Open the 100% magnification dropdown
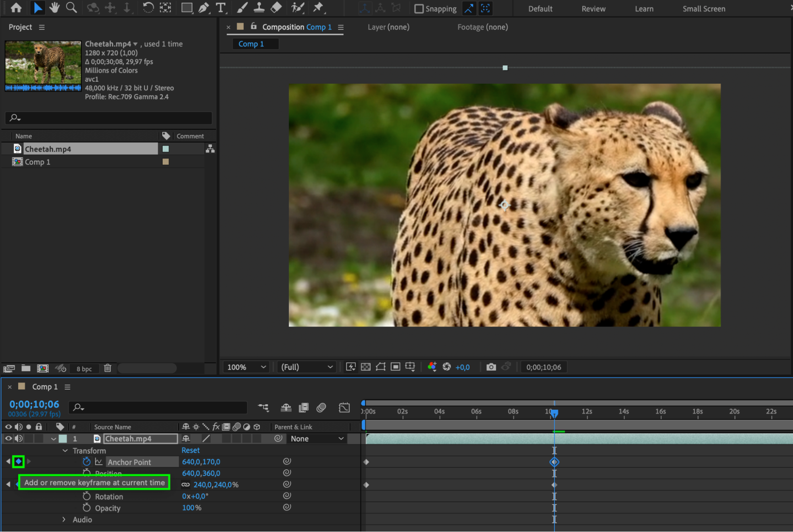This screenshot has height=532, width=793. [246, 367]
